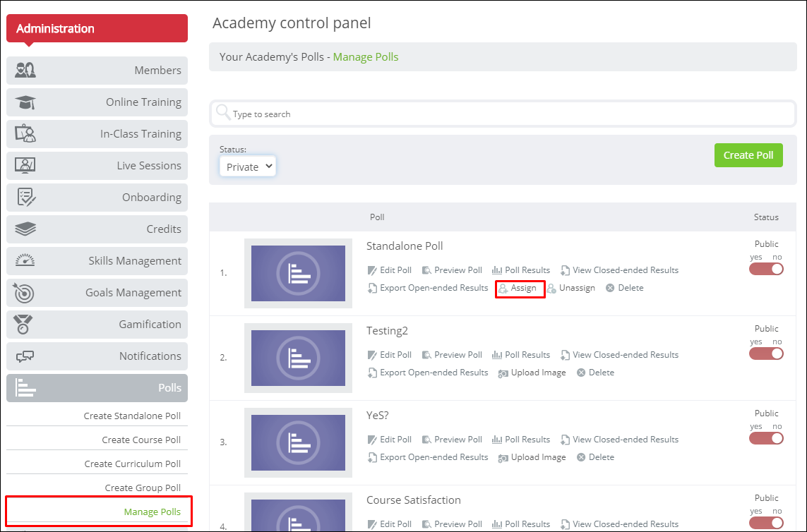Open the Standalone Poll thumbnail
807x532 pixels.
[298, 273]
